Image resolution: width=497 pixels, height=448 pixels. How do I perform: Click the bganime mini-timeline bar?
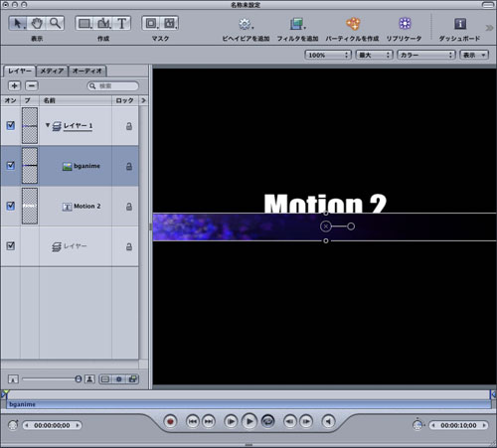click(248, 404)
